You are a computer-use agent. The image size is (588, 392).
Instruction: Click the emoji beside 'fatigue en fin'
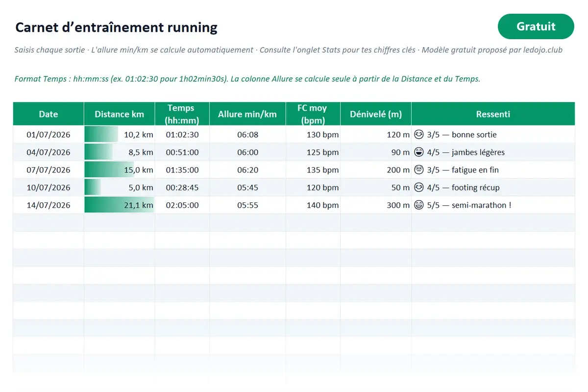click(x=418, y=170)
